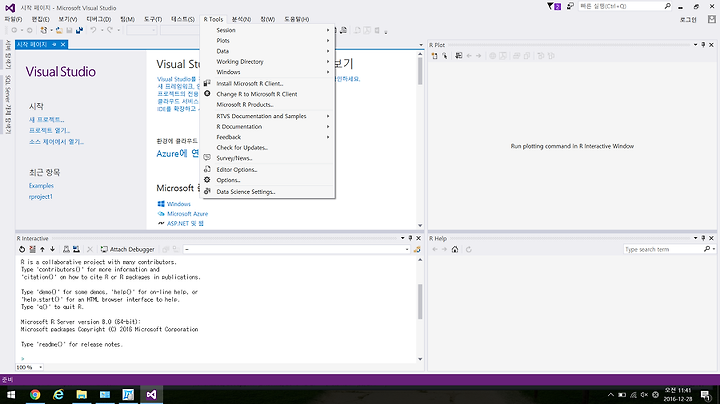Select Microsoft R Products menu entry
Viewport: 720px width, 404px height.
coord(268,105)
